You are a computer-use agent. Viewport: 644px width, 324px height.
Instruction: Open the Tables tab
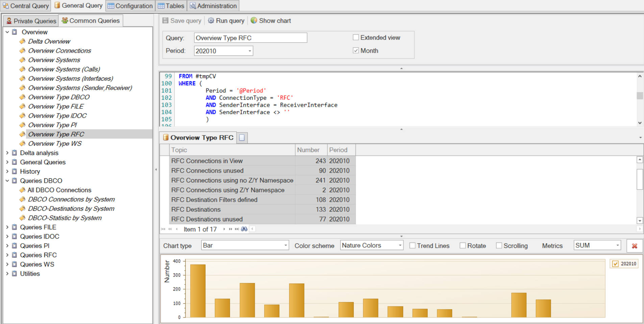[171, 6]
